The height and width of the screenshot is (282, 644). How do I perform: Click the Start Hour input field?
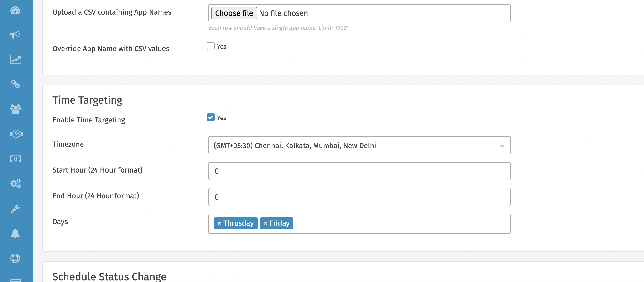(359, 171)
